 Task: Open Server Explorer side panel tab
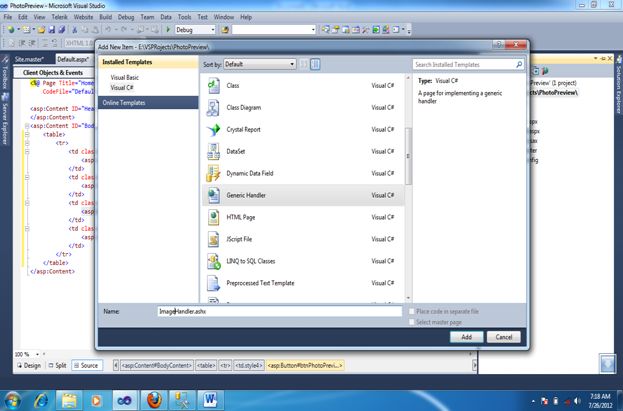(x=5, y=118)
